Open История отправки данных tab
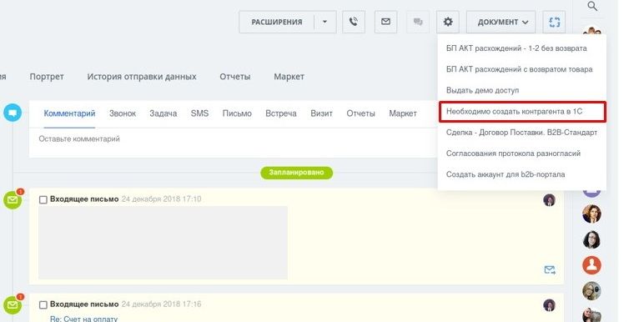 coord(142,77)
